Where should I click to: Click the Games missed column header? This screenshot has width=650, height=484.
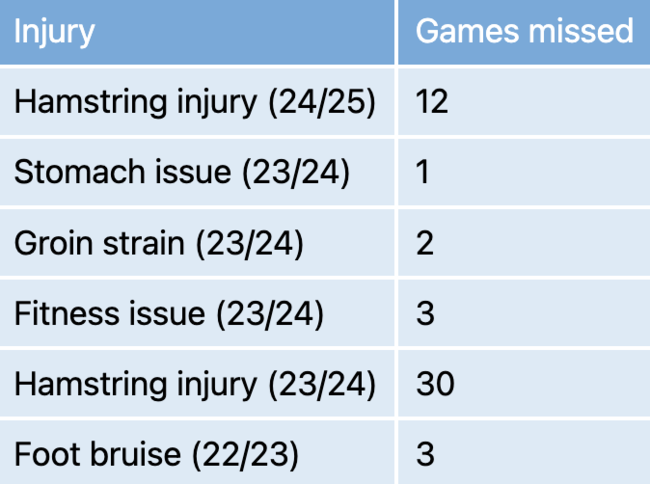click(x=524, y=32)
